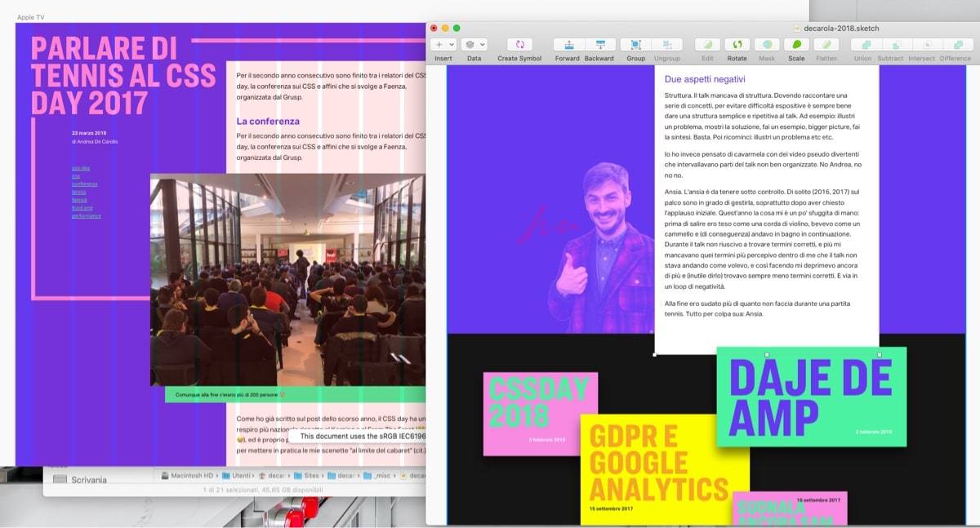Click 'Macintosh HD' in the Finder path bar
This screenshot has width=980, height=528.
coord(192,476)
